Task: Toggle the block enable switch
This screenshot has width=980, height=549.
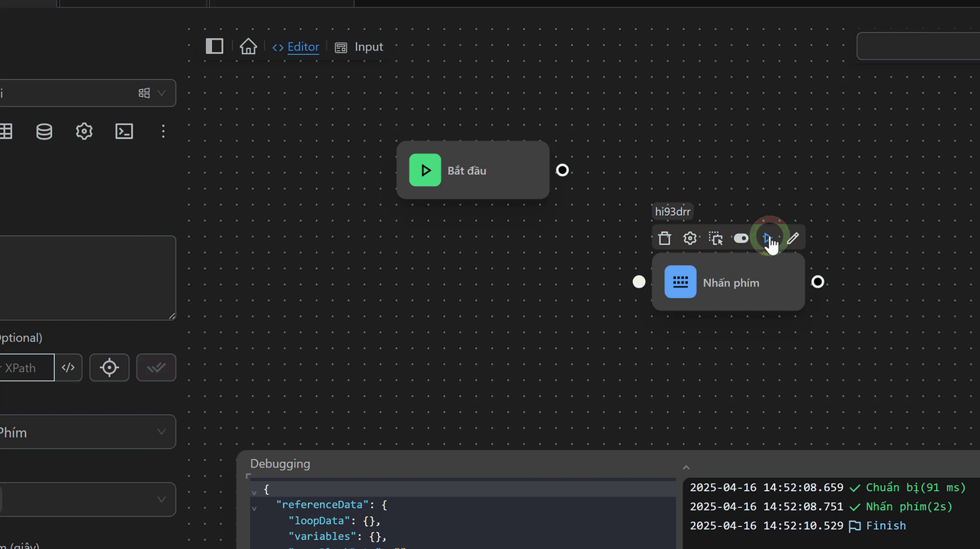Action: (741, 239)
